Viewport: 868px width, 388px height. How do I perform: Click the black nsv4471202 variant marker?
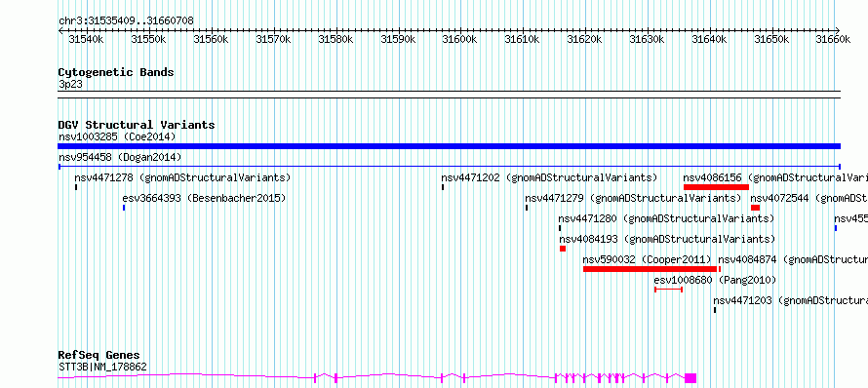tap(443, 187)
